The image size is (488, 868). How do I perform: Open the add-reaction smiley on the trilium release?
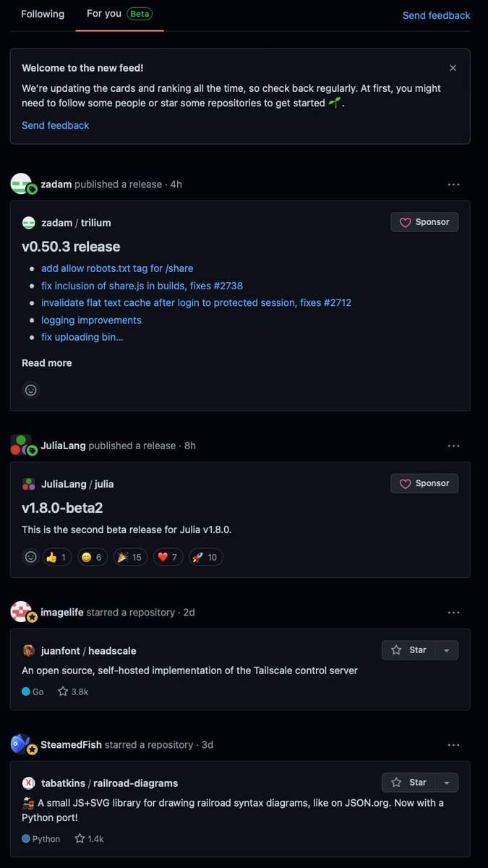pyautogui.click(x=30, y=390)
